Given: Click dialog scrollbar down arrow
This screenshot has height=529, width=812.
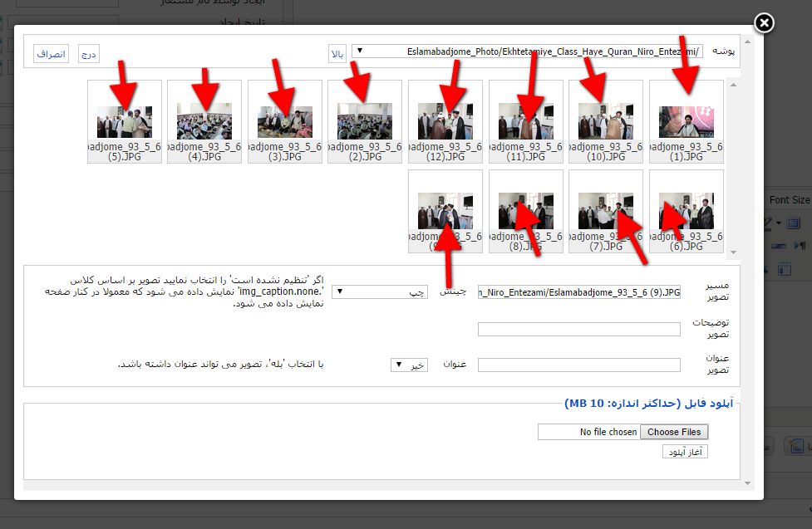Looking at the screenshot, I should tap(747, 483).
